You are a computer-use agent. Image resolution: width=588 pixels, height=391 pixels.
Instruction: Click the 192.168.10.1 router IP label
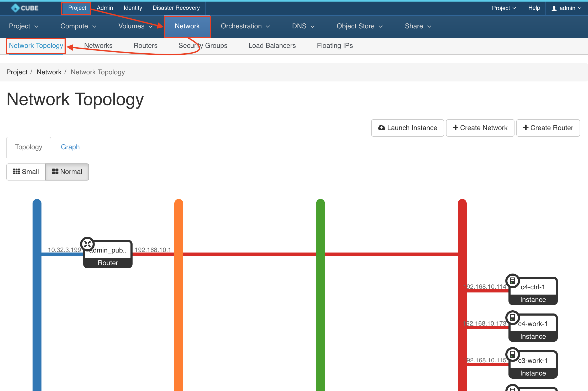point(153,250)
